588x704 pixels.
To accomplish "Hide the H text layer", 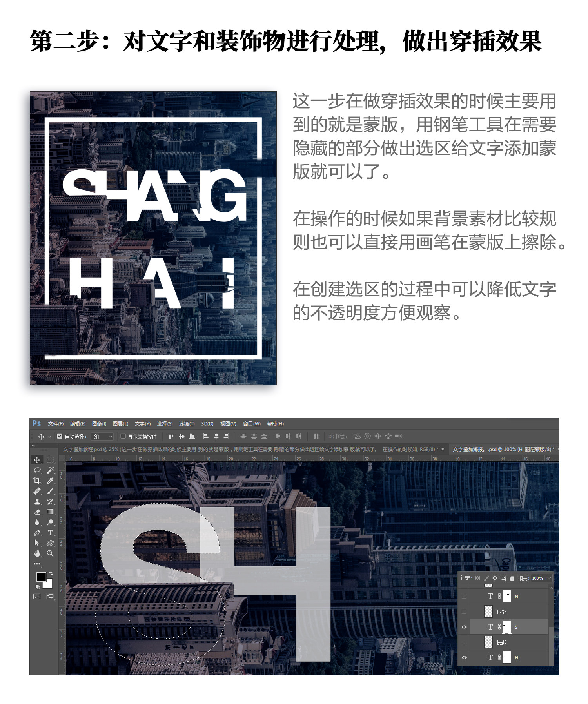I will coord(465,658).
